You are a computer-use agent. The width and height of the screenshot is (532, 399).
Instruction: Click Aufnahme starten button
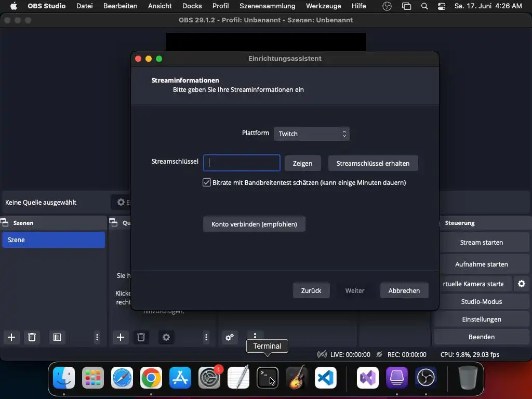(x=482, y=264)
